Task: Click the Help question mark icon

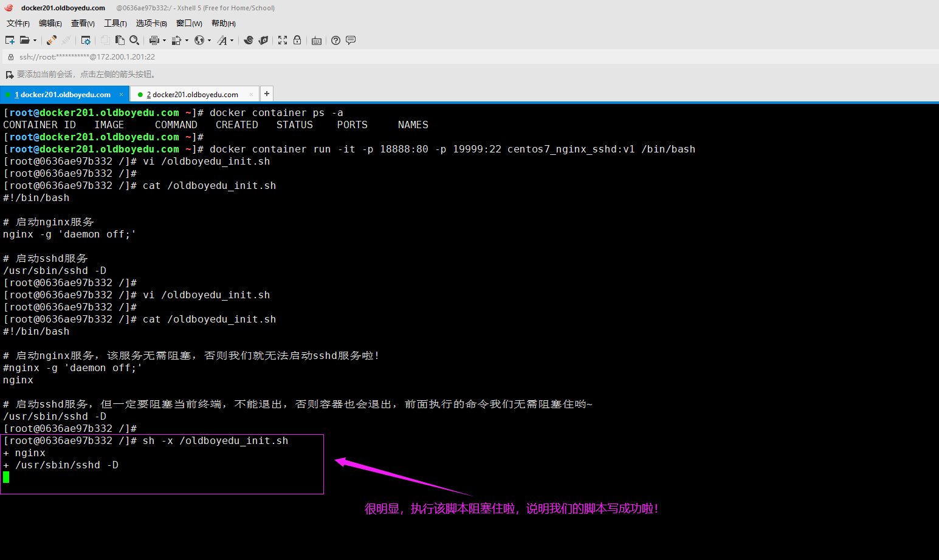Action: [x=335, y=40]
